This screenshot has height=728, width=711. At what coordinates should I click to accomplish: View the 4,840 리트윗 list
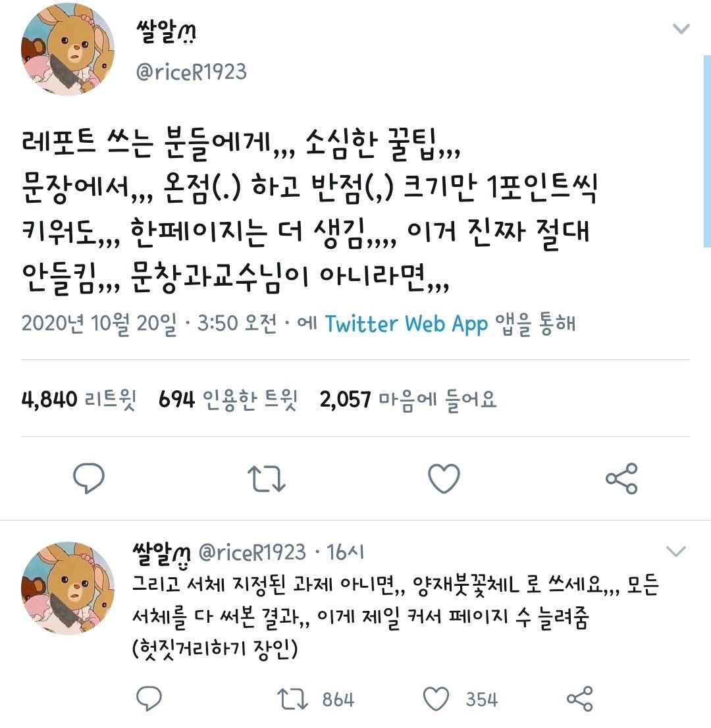(x=78, y=400)
